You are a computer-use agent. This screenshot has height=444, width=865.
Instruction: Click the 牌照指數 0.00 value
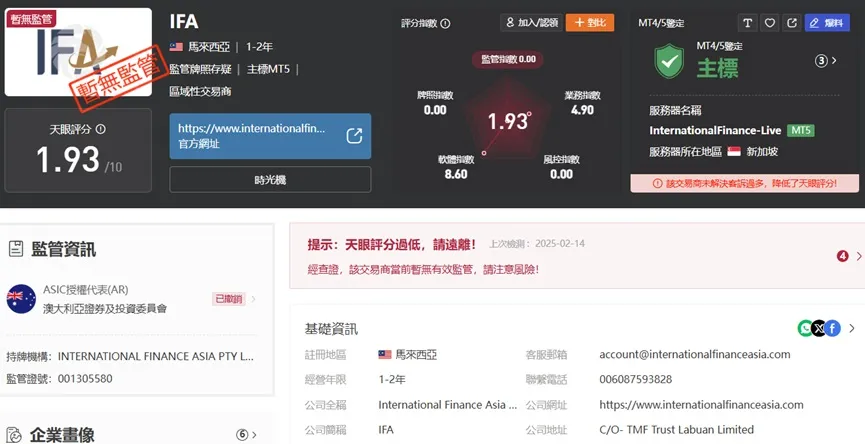(435, 110)
